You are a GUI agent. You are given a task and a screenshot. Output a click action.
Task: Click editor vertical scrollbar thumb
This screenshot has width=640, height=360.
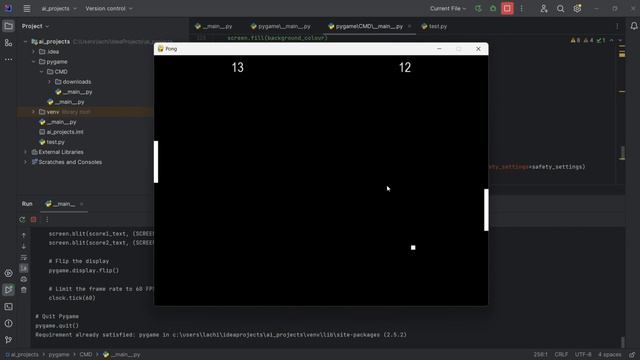point(622,153)
